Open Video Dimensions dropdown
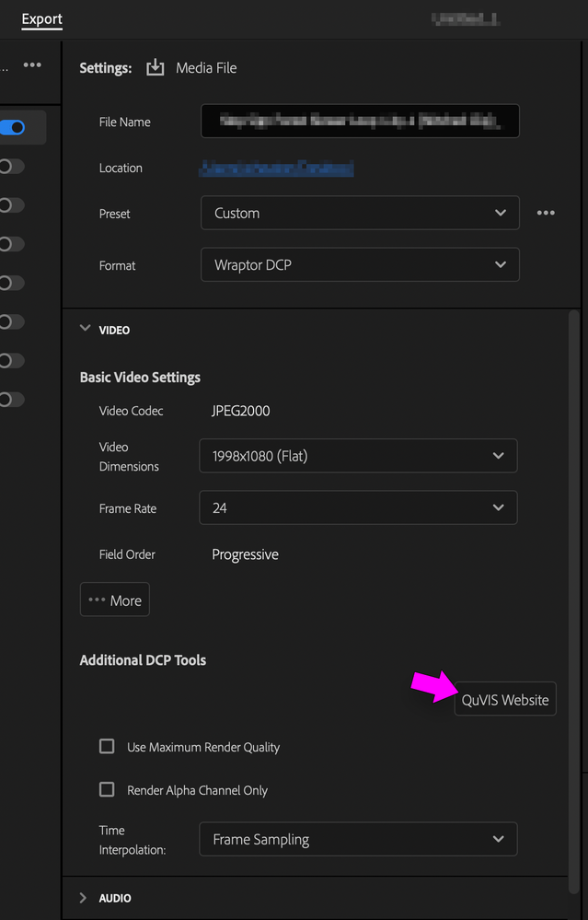 pyautogui.click(x=358, y=456)
